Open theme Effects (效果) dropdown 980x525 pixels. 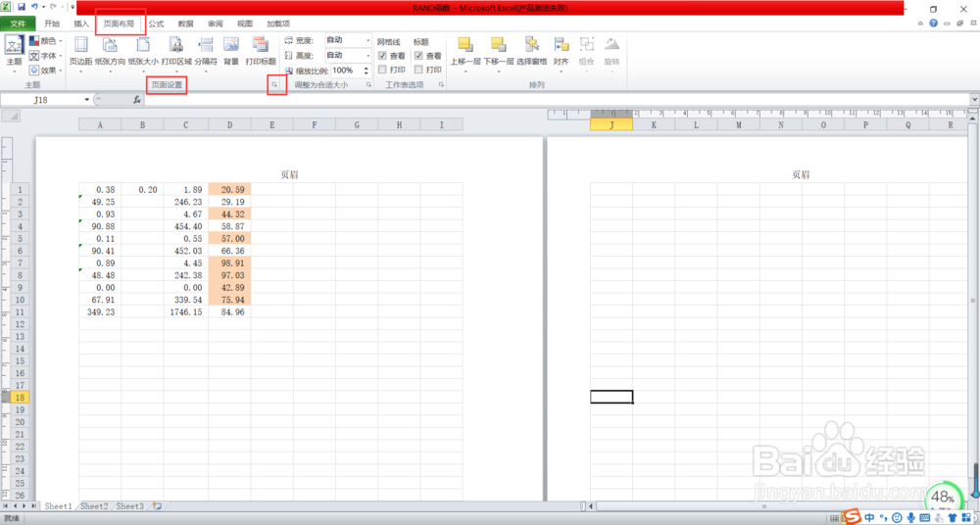coord(46,71)
